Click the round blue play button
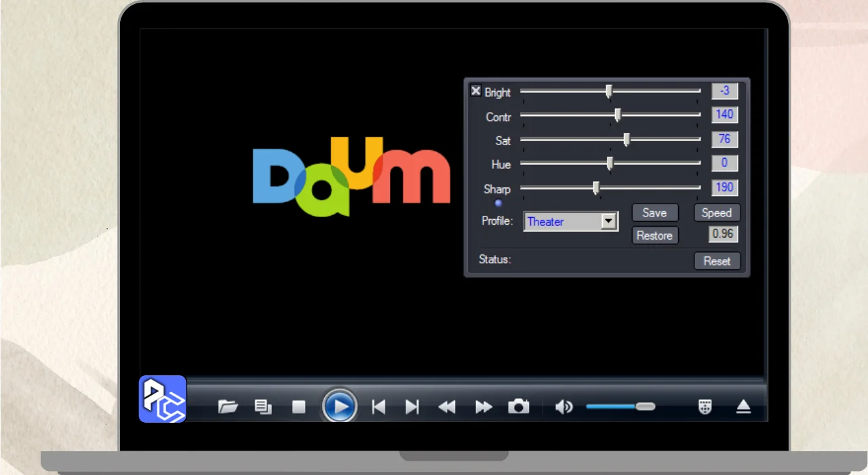Screen dimensions: 868x475 coord(340,406)
